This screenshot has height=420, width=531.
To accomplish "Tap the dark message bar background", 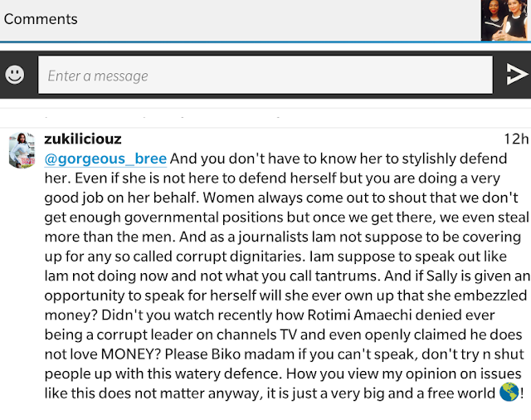I will point(265,75).
